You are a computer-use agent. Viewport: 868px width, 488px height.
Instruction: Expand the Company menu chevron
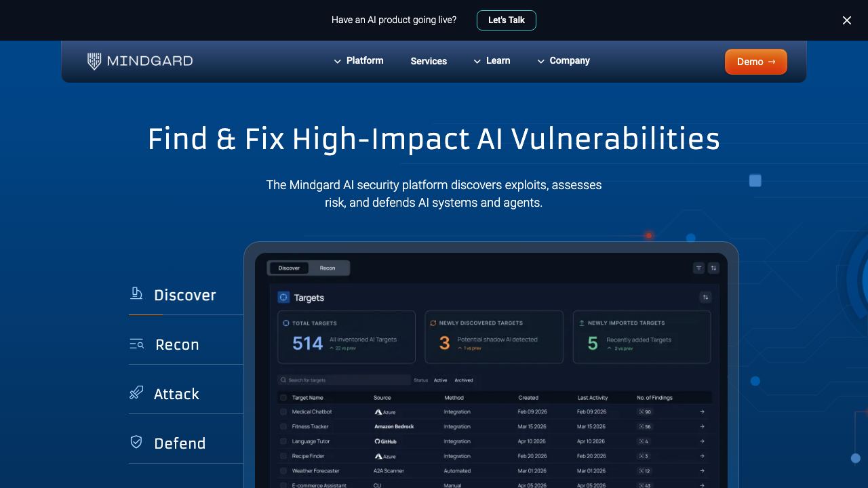pyautogui.click(x=540, y=61)
